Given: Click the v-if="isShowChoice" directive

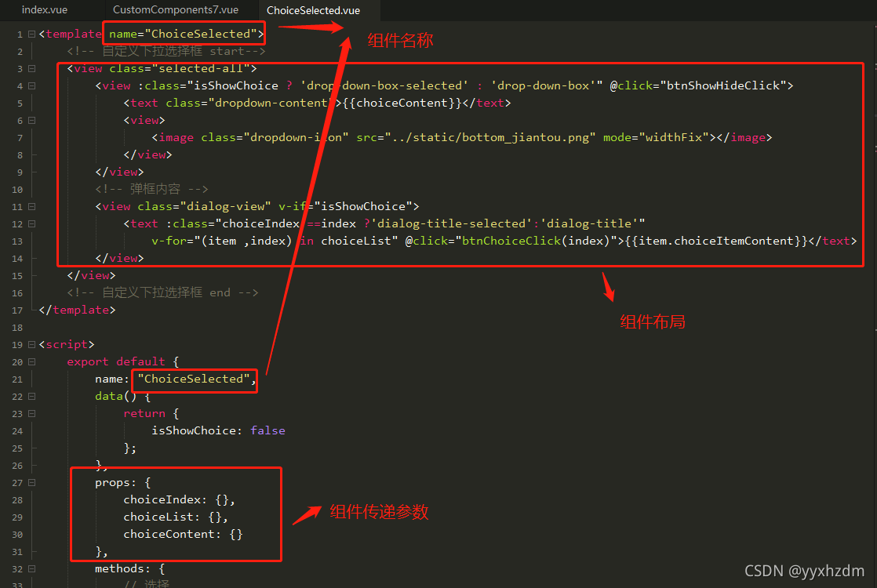Looking at the screenshot, I should 348,206.
